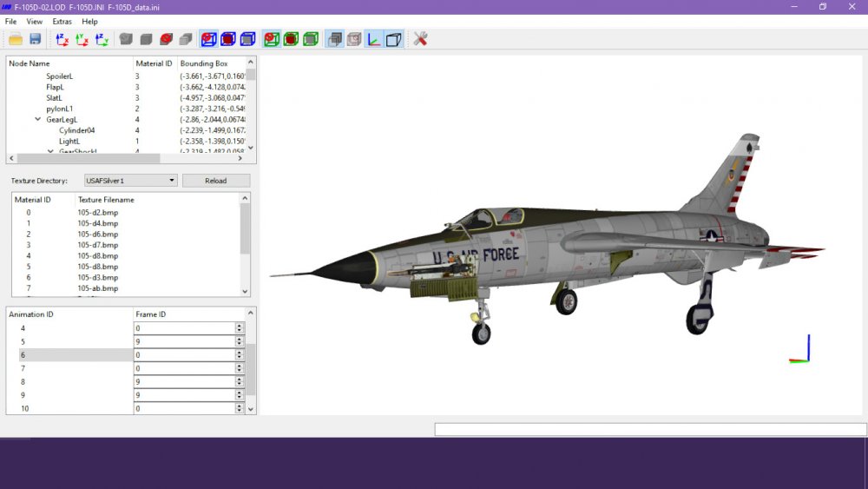Toggle green bounding box with red circle
Viewport: 868px width, 489px height.
pos(271,39)
